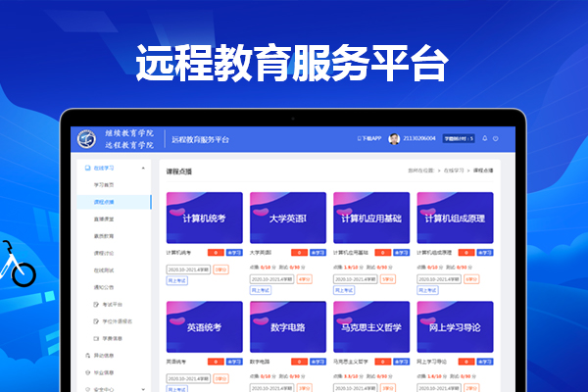Open 通知公告 in the sidebar

click(x=104, y=287)
